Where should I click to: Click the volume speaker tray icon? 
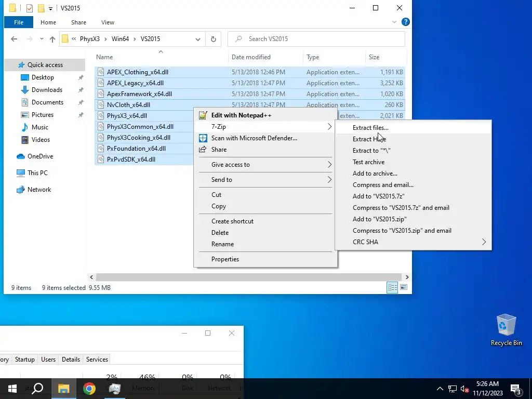(x=465, y=389)
